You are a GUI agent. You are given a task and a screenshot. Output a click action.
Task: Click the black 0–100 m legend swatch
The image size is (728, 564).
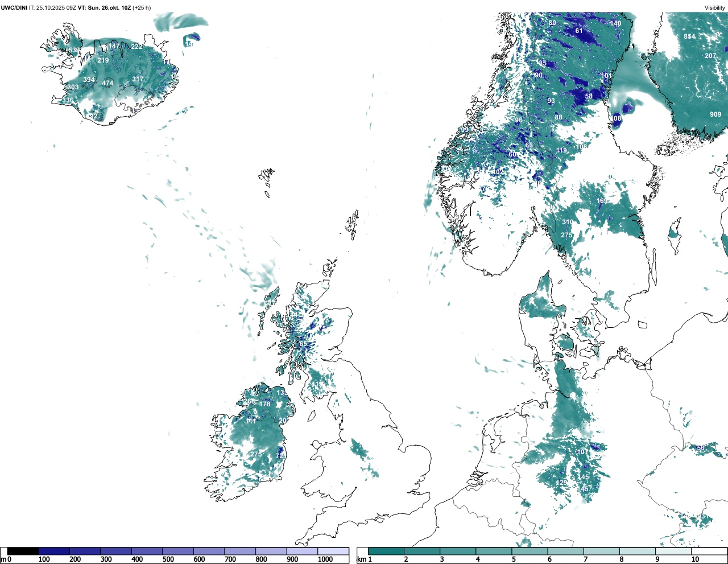[x=23, y=551]
